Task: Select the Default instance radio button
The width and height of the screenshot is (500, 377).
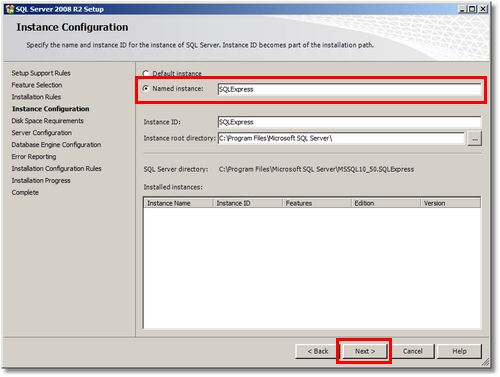Action: click(146, 73)
